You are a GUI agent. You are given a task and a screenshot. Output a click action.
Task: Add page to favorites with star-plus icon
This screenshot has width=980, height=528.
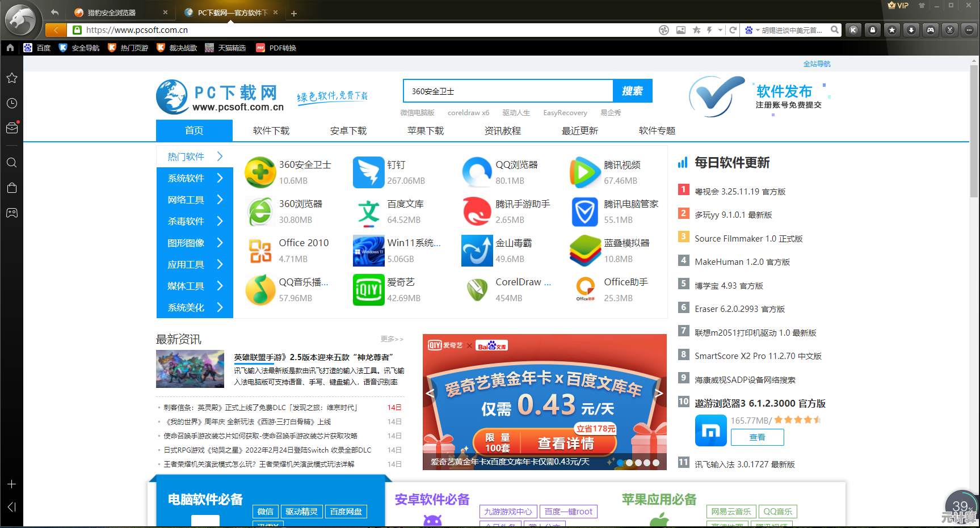(x=696, y=30)
